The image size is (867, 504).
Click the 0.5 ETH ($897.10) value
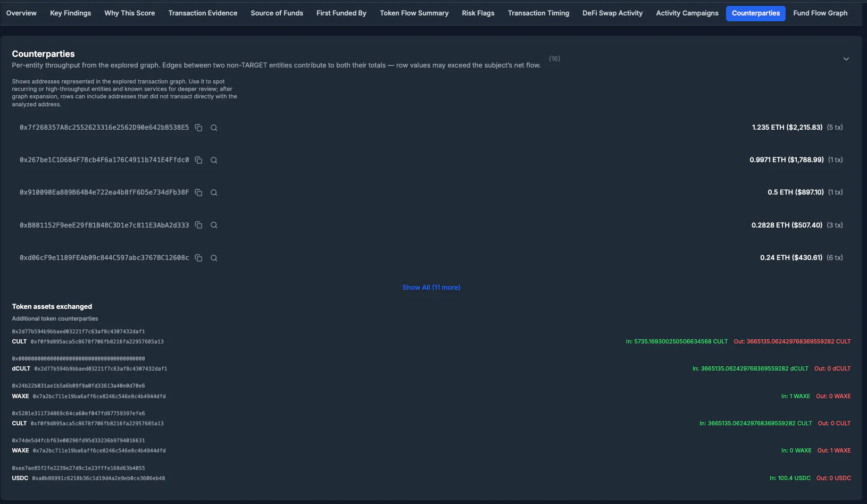pyautogui.click(x=796, y=192)
